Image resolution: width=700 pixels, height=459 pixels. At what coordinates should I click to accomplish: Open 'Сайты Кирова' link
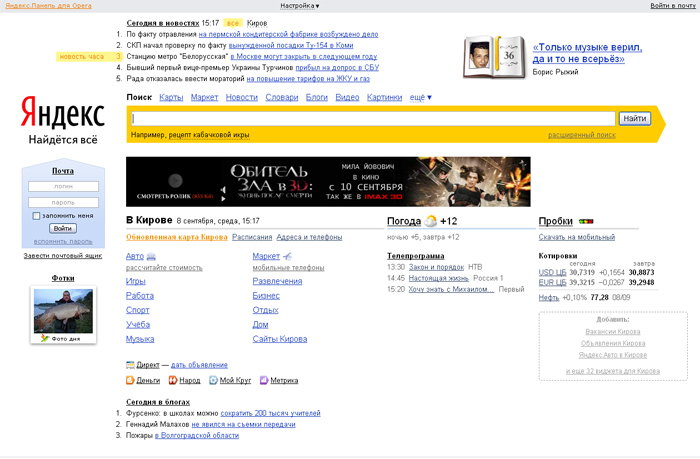click(x=280, y=339)
